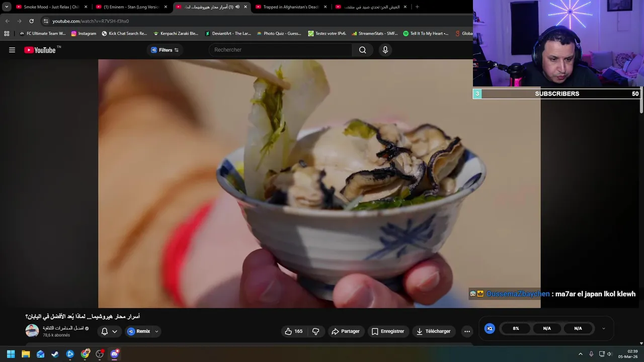Click the site info icon in address bar
This screenshot has height=362, width=644.
[46, 21]
